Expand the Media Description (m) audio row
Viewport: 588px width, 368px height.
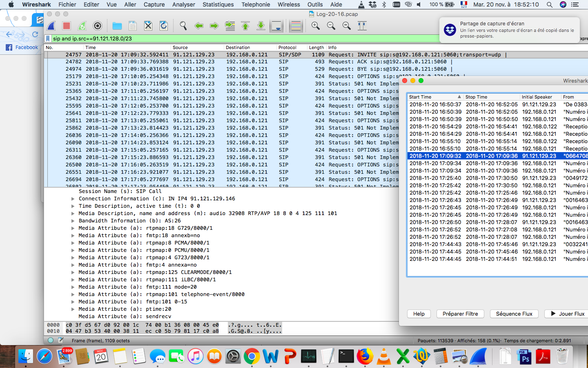click(73, 213)
